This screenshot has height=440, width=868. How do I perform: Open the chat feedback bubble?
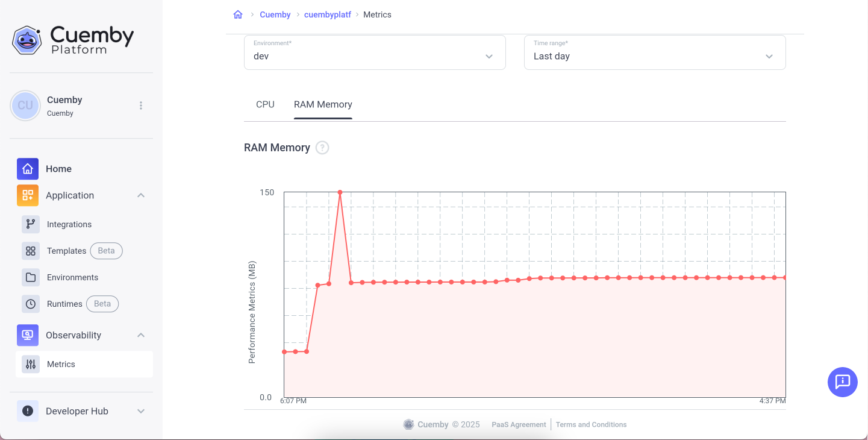(x=842, y=382)
